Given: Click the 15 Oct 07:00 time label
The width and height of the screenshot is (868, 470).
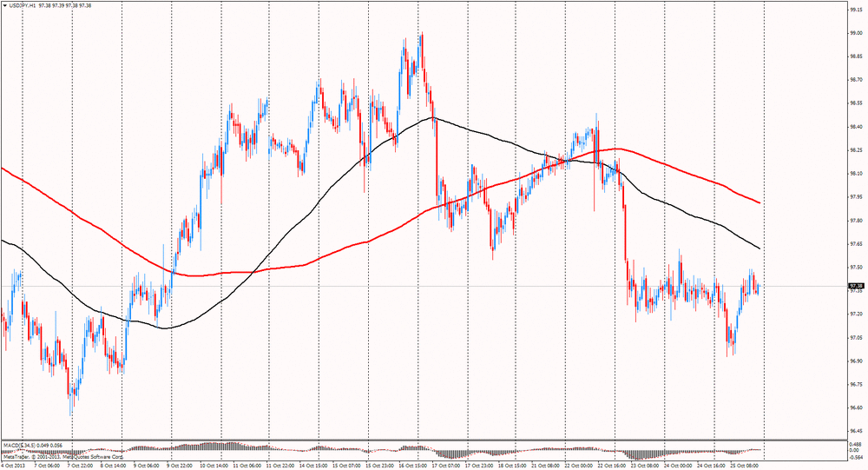Looking at the screenshot, I should [x=346, y=467].
